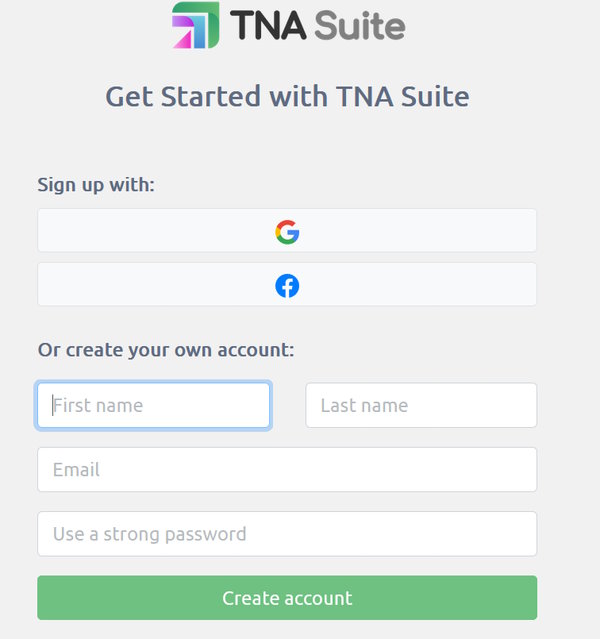The width and height of the screenshot is (600, 639).
Task: Click the gray 'Suite' word in logo
Action: click(359, 25)
